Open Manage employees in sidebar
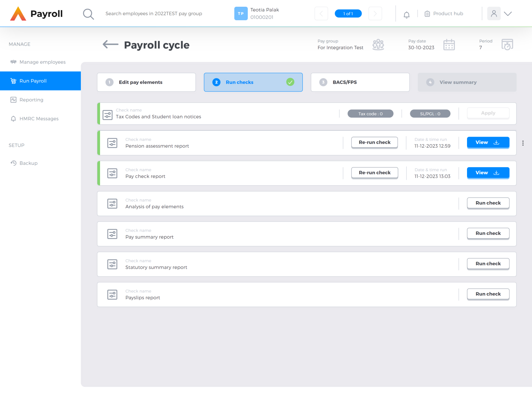 (x=40, y=62)
